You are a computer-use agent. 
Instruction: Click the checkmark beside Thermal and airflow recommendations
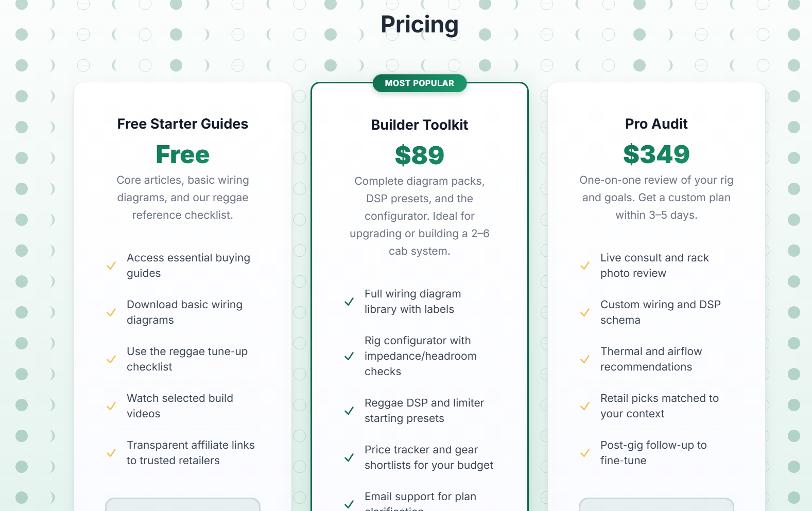click(x=585, y=359)
